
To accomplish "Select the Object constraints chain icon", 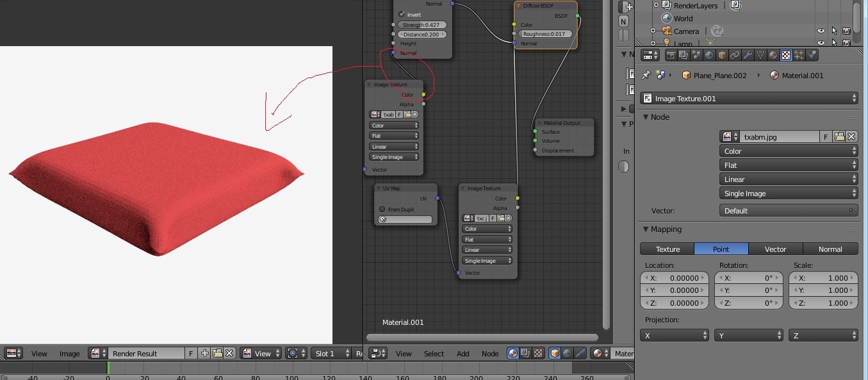I will click(735, 55).
